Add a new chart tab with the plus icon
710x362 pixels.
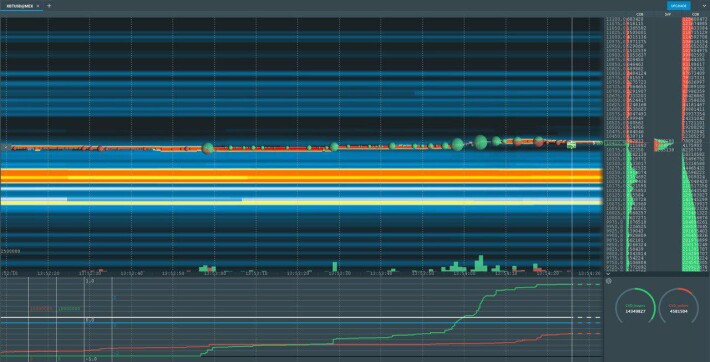[x=49, y=6]
